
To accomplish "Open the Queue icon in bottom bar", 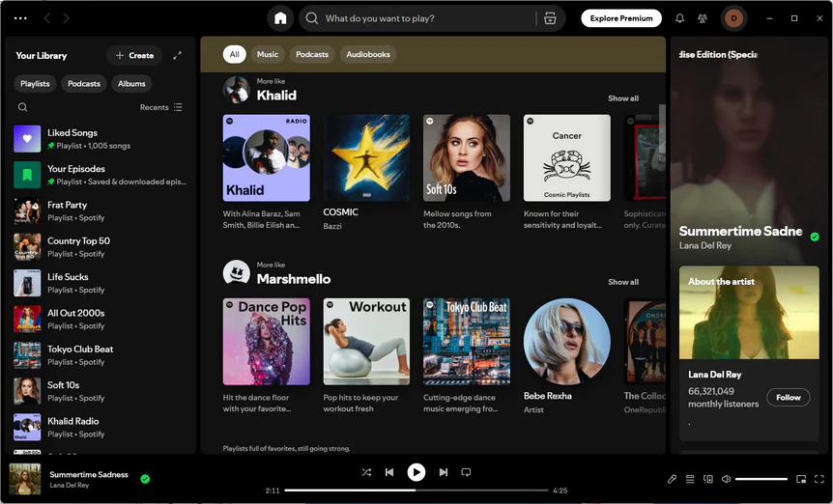I will click(690, 479).
